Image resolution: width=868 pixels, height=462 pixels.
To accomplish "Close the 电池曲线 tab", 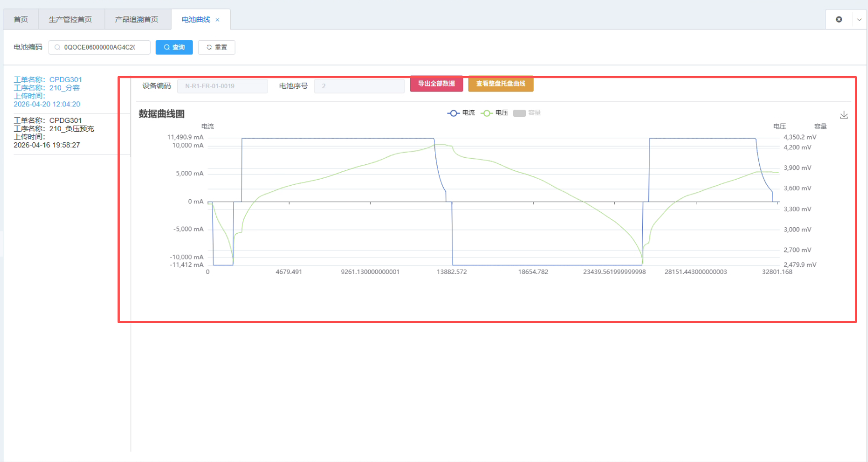I will [217, 20].
